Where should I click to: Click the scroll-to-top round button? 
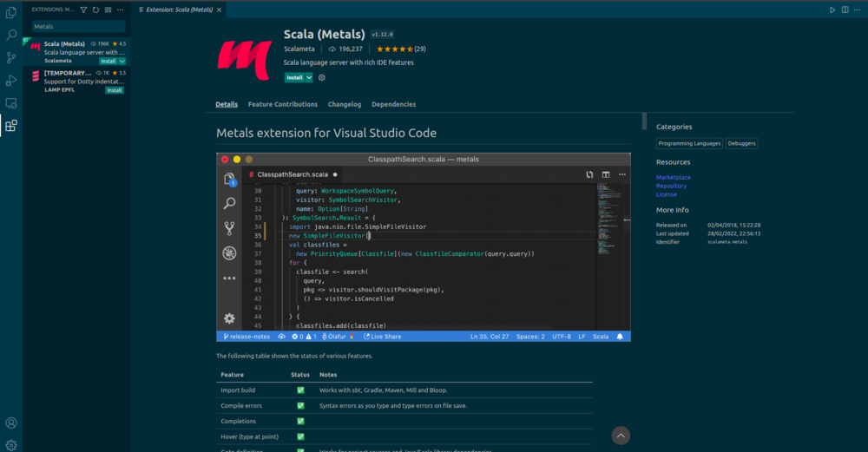click(x=621, y=436)
